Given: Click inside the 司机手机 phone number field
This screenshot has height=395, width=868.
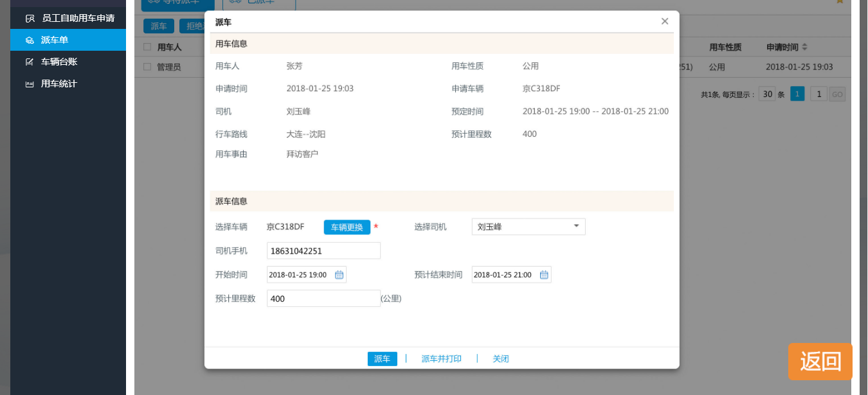Looking at the screenshot, I should click(323, 250).
